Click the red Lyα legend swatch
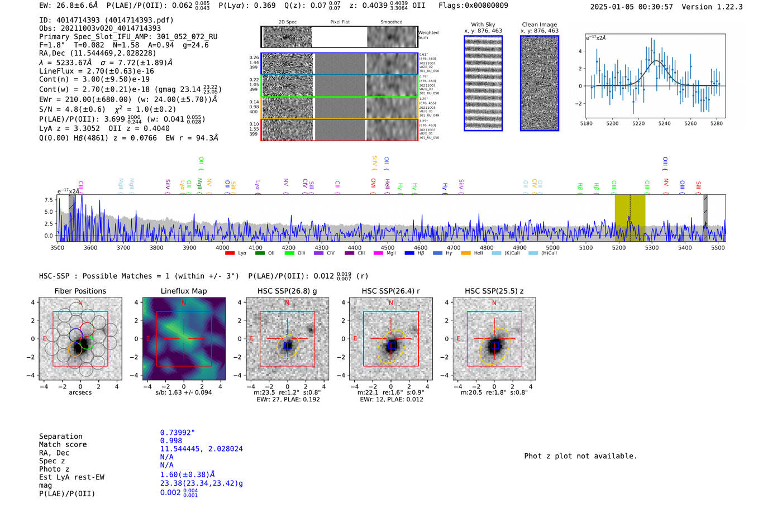782x532 pixels. pos(230,253)
